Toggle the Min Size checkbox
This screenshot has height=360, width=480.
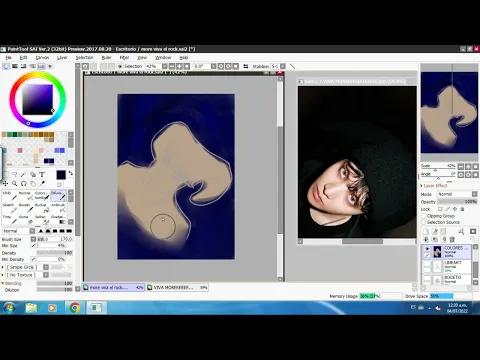pyautogui.click(x=33, y=246)
